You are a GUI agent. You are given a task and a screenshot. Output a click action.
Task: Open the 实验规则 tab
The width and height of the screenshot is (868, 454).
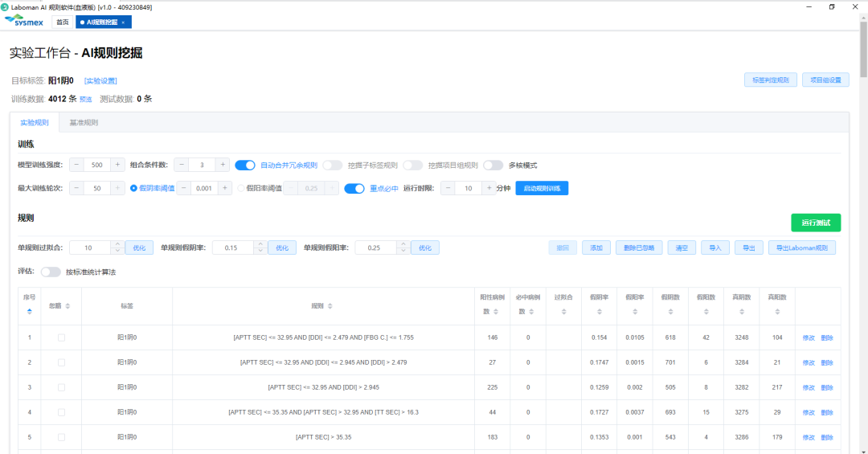tap(35, 122)
